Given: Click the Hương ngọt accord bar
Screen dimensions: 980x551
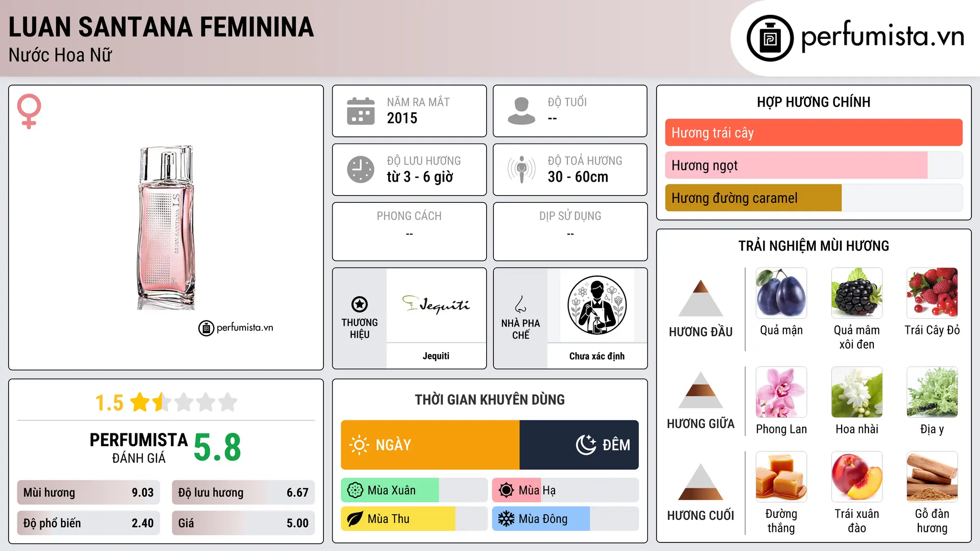Looking at the screenshot, I should (813, 165).
